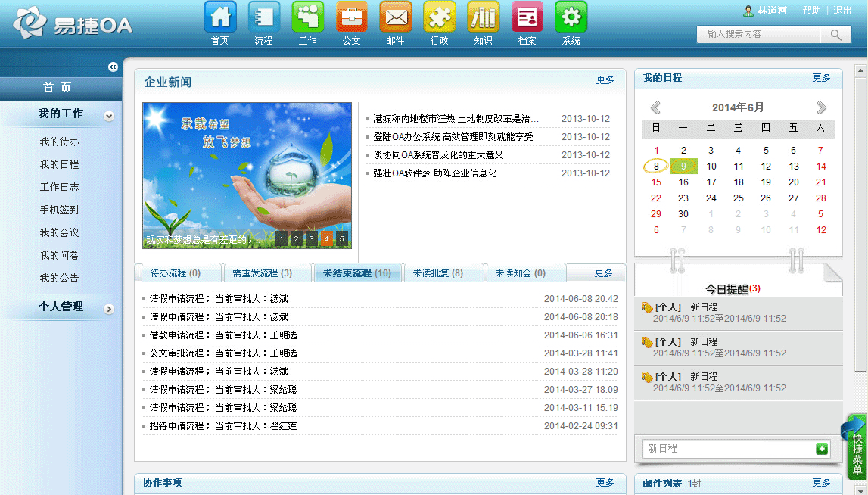Click the 易捷OA logo
The width and height of the screenshot is (868, 495).
73,23
